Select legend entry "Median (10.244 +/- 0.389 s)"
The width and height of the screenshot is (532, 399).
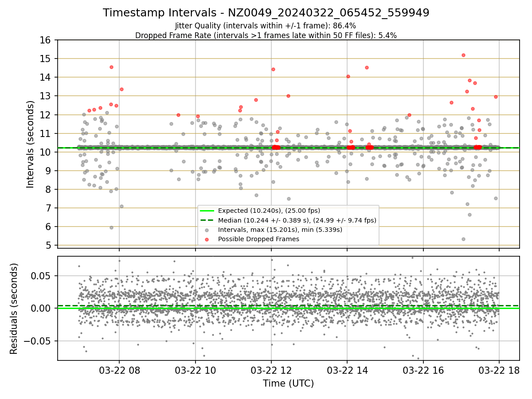297,220
